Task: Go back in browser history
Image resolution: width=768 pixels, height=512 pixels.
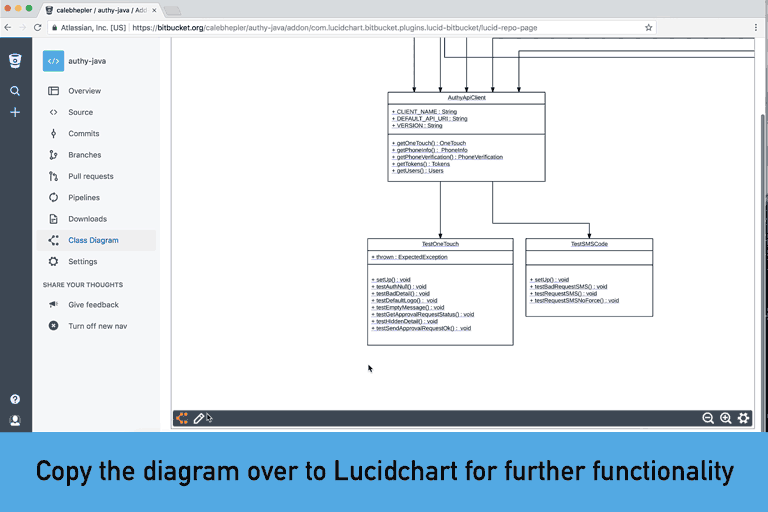Action: point(7,27)
